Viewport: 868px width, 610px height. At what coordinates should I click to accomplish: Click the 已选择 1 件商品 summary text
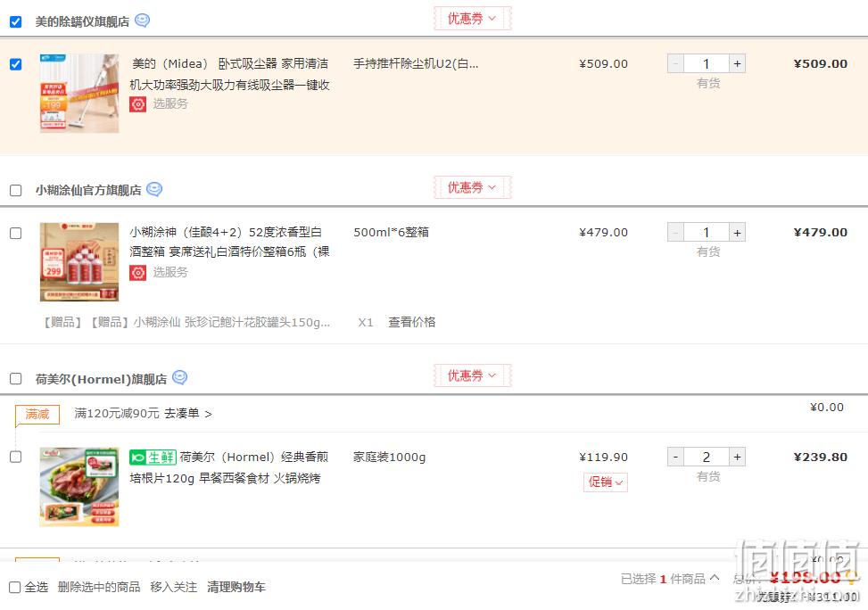click(x=663, y=579)
